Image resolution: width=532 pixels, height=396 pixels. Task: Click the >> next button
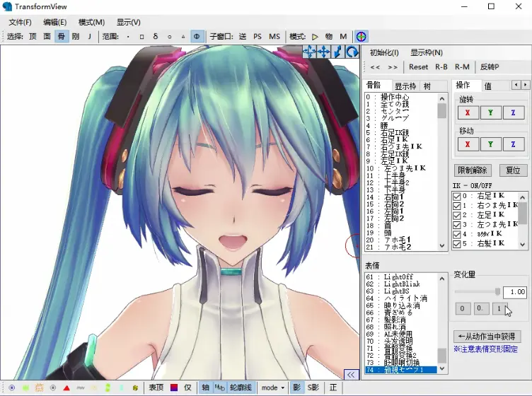click(393, 67)
